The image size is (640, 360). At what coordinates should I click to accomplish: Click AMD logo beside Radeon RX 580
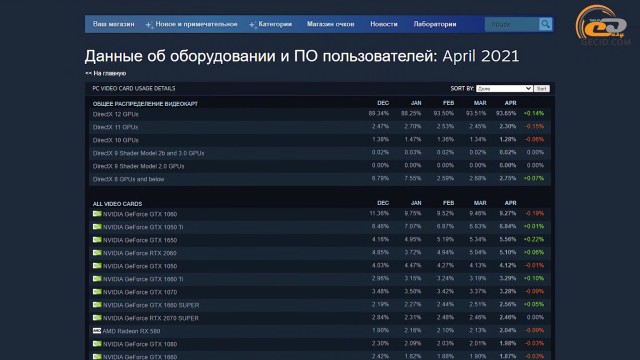97,331
